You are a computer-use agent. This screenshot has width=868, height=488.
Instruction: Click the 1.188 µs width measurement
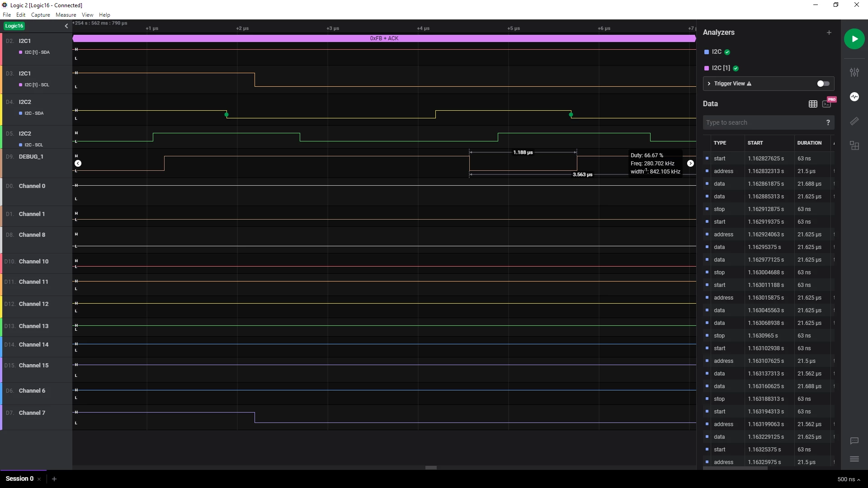(x=523, y=152)
